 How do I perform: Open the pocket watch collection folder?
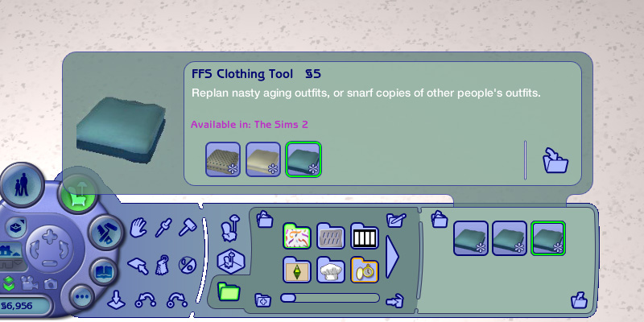point(364,270)
